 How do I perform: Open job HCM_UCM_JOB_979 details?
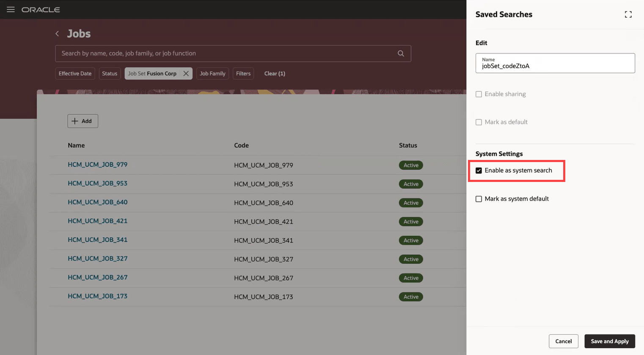[x=98, y=165]
